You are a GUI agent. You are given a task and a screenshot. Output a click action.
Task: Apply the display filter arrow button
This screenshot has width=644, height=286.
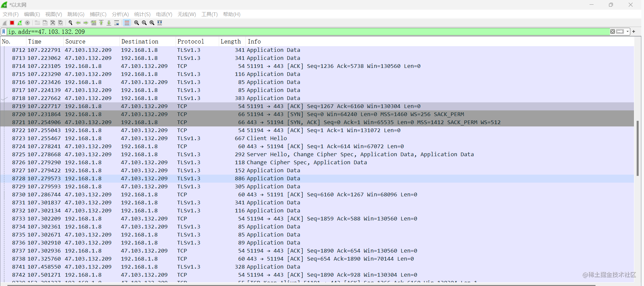[620, 31]
